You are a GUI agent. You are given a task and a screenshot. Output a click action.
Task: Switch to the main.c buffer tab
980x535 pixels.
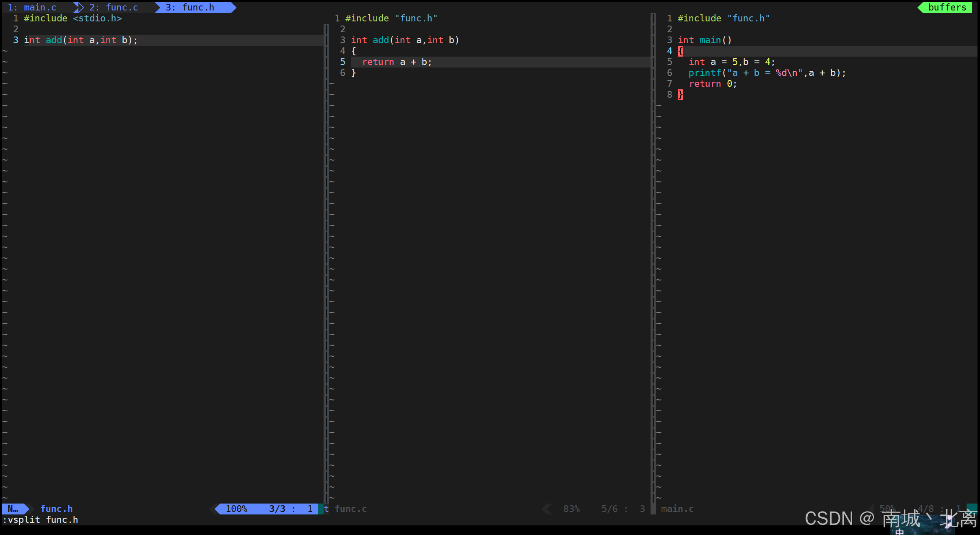[x=32, y=8]
